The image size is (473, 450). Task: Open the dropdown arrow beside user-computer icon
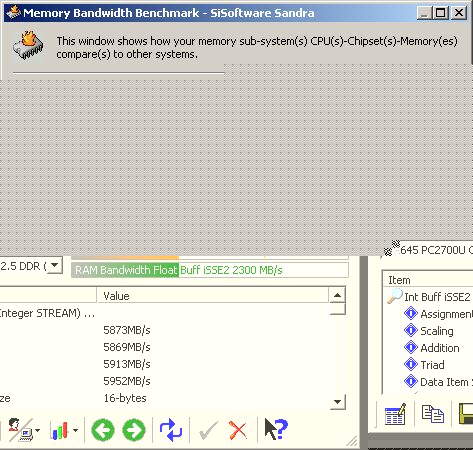pos(37,430)
